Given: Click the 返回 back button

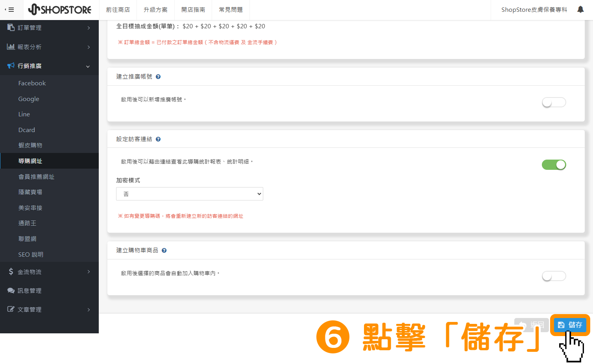Looking at the screenshot, I should (532, 325).
